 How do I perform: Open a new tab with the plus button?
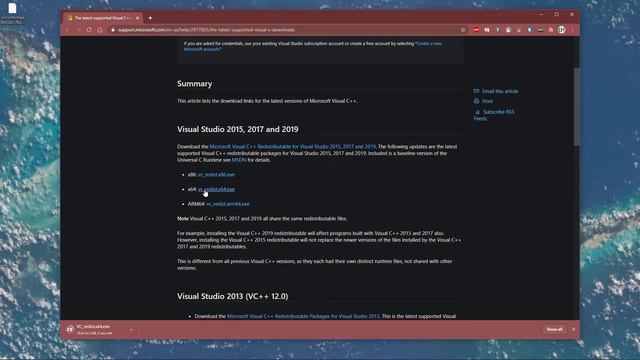tap(150, 18)
